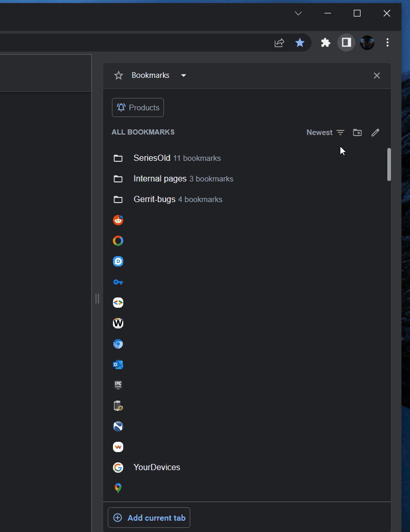This screenshot has width=410, height=532.
Task: Open the Epic Games bookmark
Action: [118, 385]
